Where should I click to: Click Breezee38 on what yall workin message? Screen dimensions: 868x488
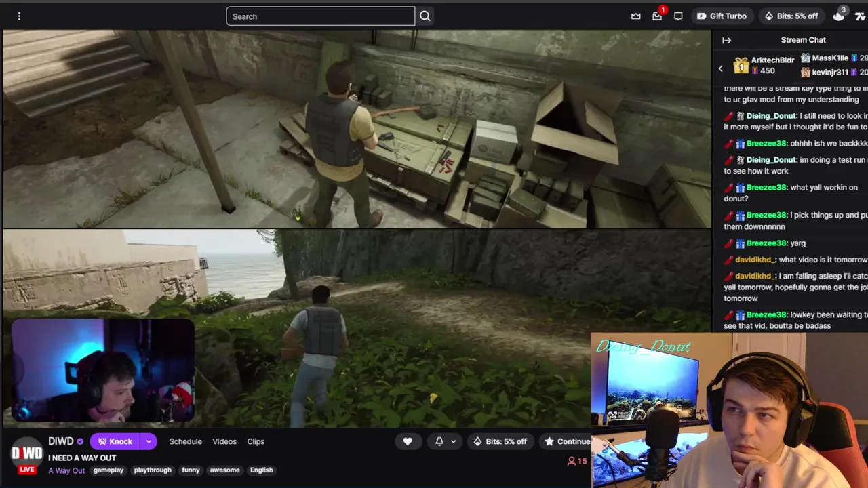[767, 188]
